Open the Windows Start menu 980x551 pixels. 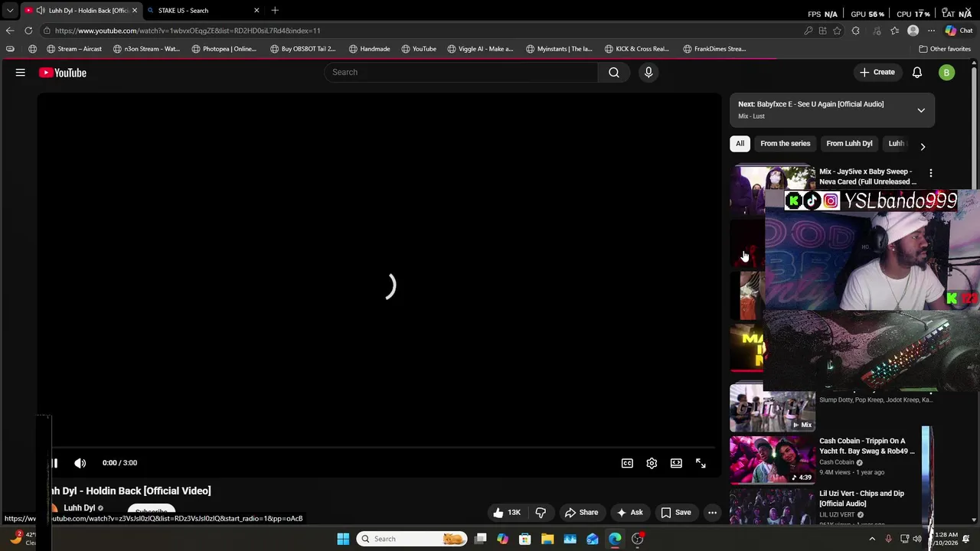coord(343,539)
